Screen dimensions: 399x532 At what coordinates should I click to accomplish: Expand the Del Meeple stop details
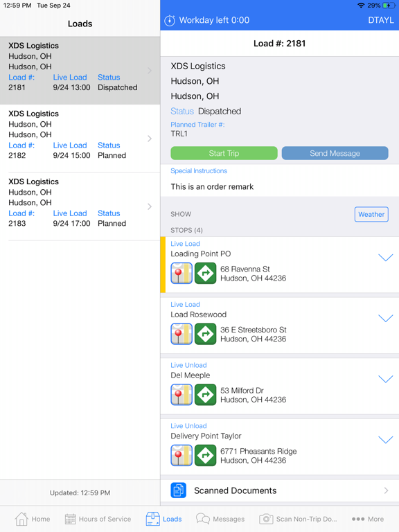(x=386, y=379)
